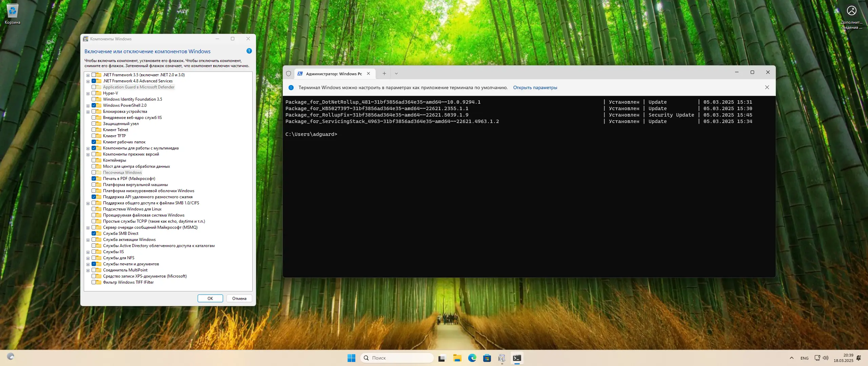
Task: Enable the Hyper-V checkbox
Action: coord(94,93)
